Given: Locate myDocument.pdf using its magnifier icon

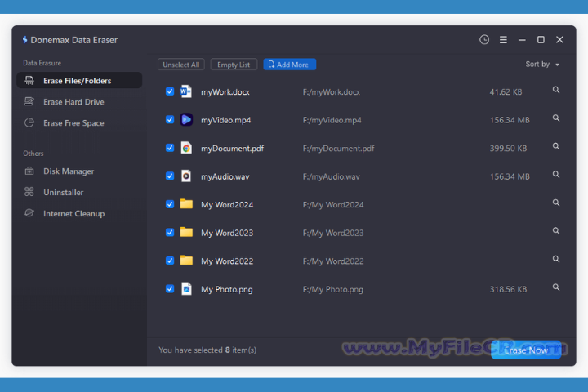Looking at the screenshot, I should click(556, 146).
